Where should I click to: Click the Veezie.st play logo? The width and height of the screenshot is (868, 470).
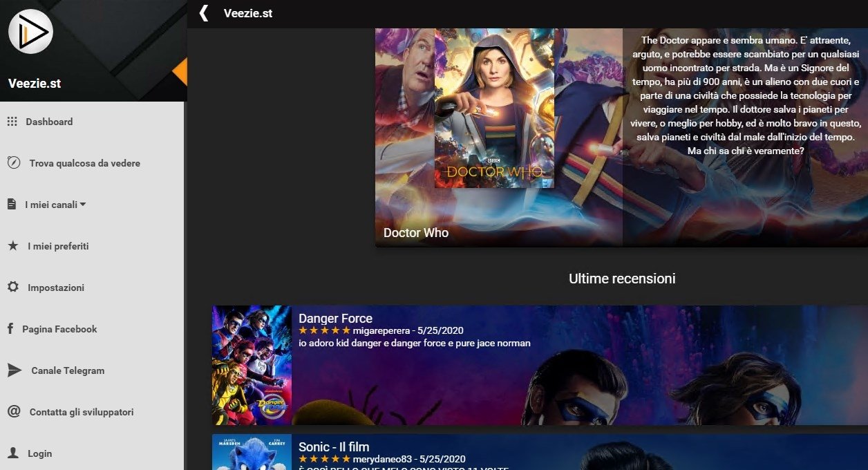[30, 31]
